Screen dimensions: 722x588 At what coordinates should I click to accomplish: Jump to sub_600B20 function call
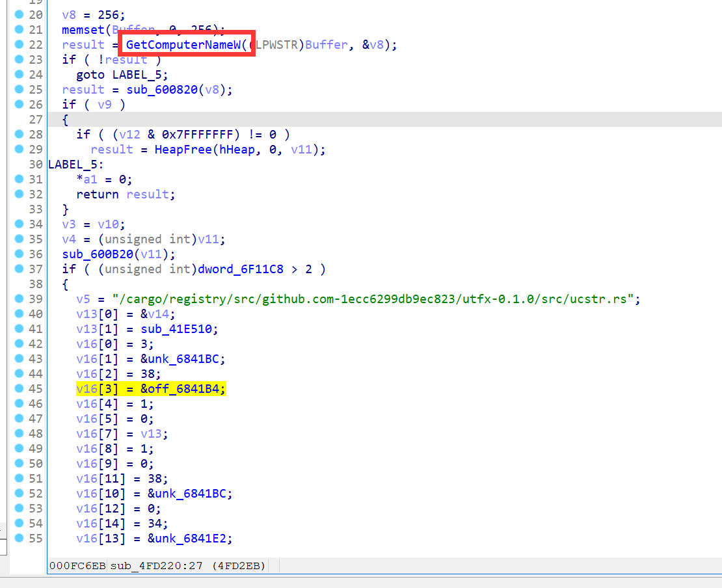pos(98,254)
